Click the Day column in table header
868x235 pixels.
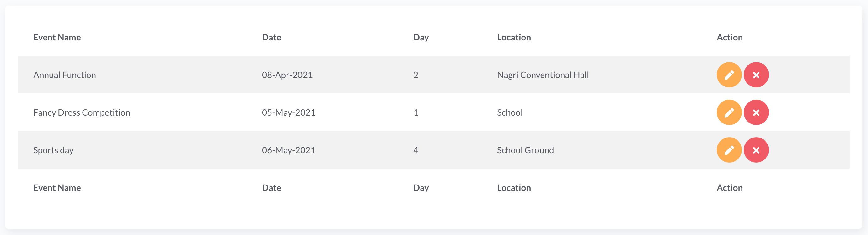pos(421,37)
